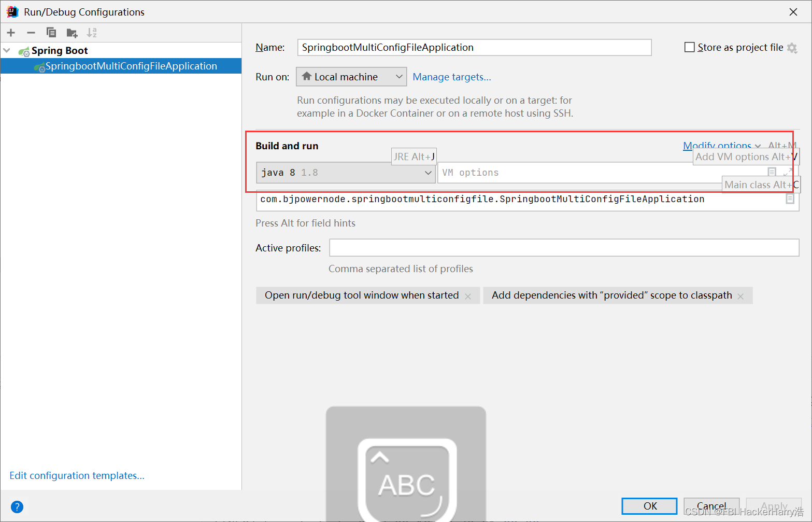
Task: Copy the selected configuration
Action: pyautogui.click(x=51, y=33)
